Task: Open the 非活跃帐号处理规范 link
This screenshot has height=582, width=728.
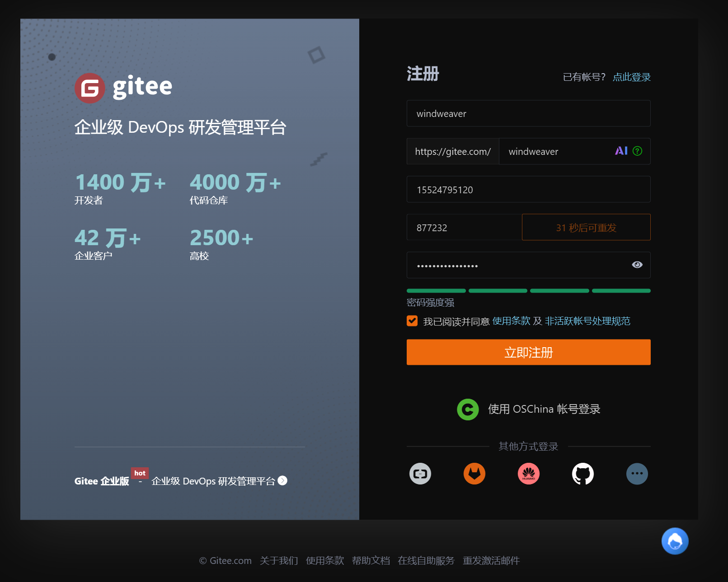Action: click(x=587, y=321)
